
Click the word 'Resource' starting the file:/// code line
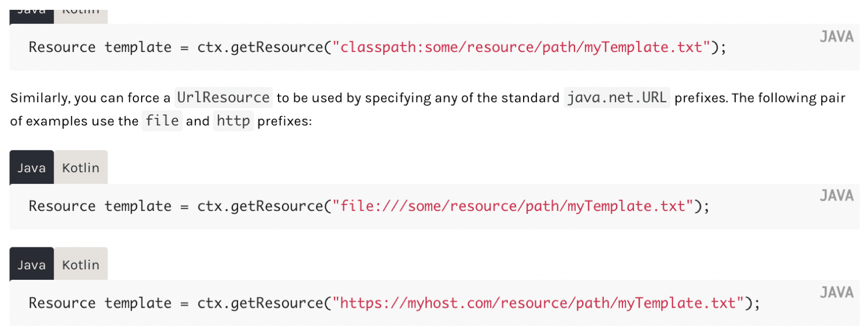coord(62,206)
